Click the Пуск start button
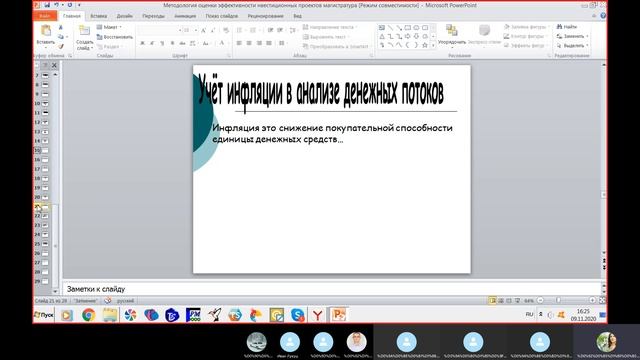Viewport: 640px width, 360px height. pos(44,315)
